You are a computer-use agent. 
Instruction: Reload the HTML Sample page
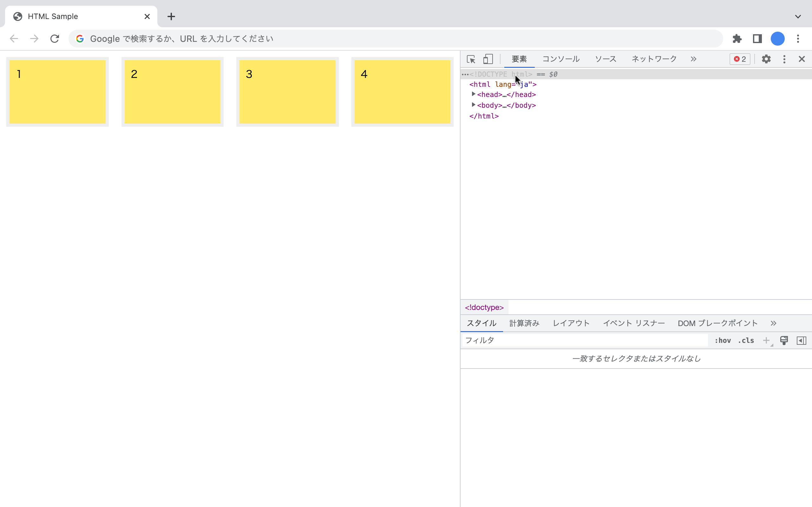point(55,39)
